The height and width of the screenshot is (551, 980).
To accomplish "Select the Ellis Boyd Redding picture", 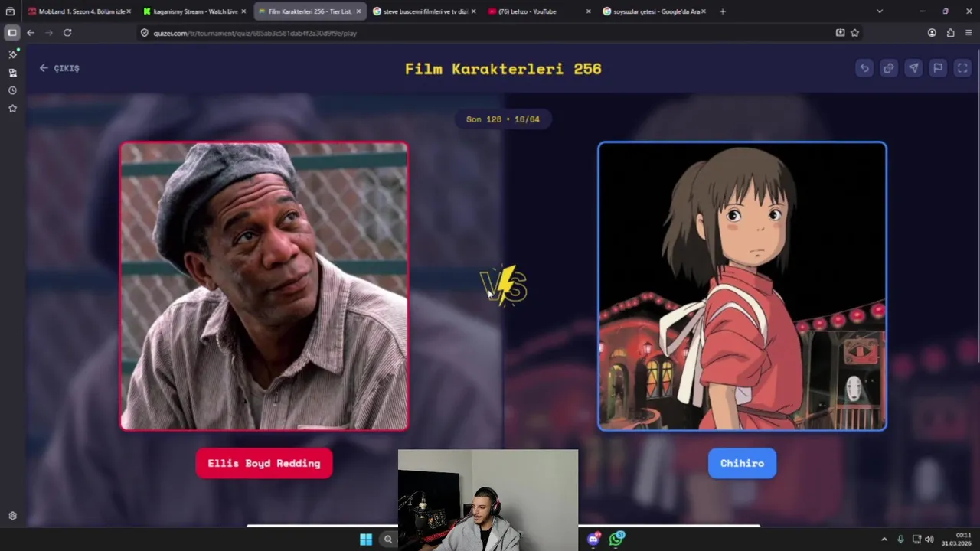I will pos(264,286).
